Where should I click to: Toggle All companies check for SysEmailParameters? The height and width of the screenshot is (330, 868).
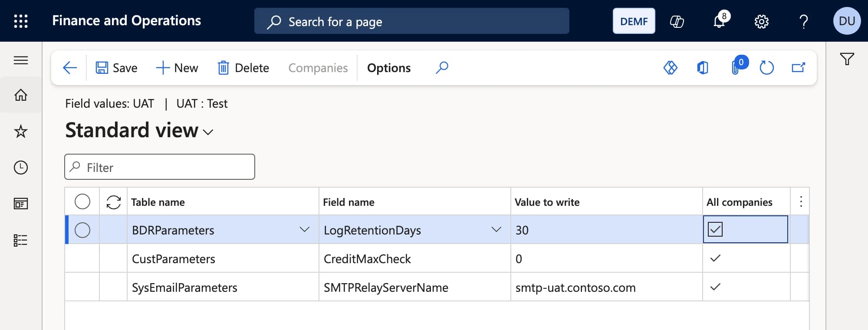click(715, 287)
